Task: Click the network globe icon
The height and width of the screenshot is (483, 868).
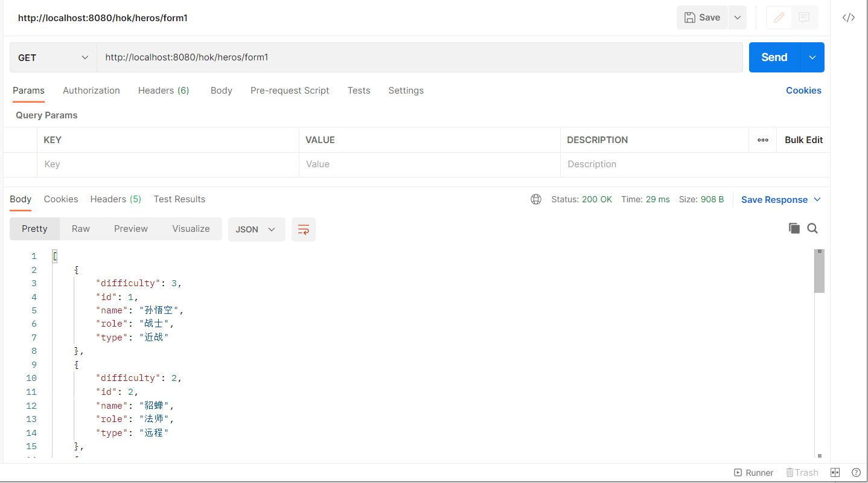Action: 536,199
